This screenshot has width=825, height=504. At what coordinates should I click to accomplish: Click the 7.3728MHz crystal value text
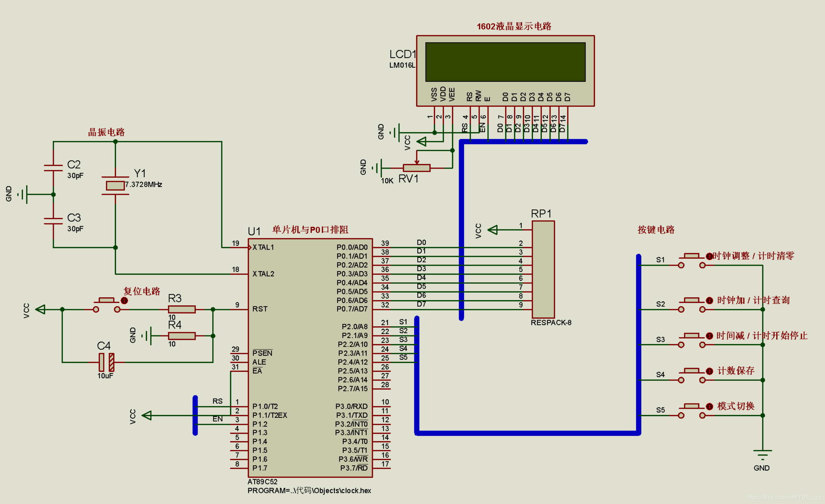[x=143, y=184]
